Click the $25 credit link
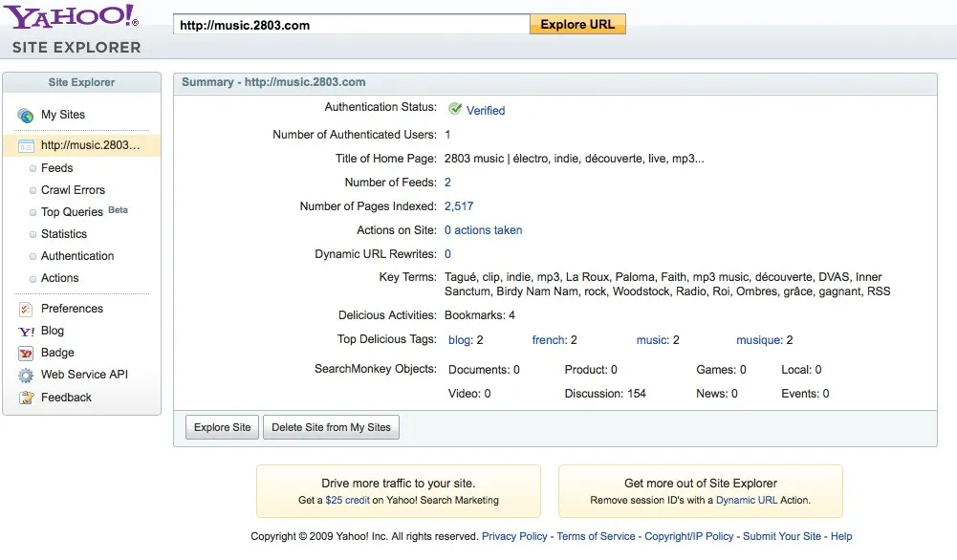This screenshot has width=957, height=560. [347, 500]
